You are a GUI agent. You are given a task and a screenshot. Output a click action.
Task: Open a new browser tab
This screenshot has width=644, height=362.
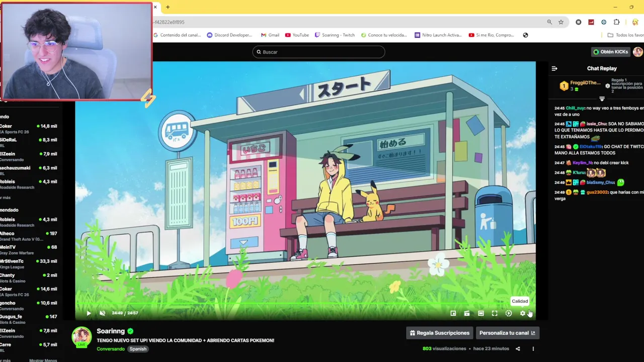coord(168,7)
